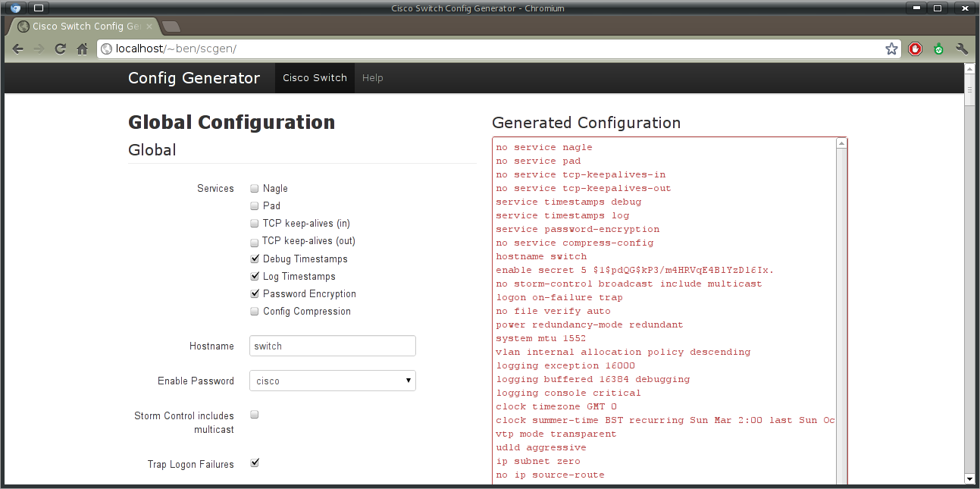Viewport: 980px width, 489px height.
Task: Open the Enable Password dropdown
Action: tap(332, 381)
